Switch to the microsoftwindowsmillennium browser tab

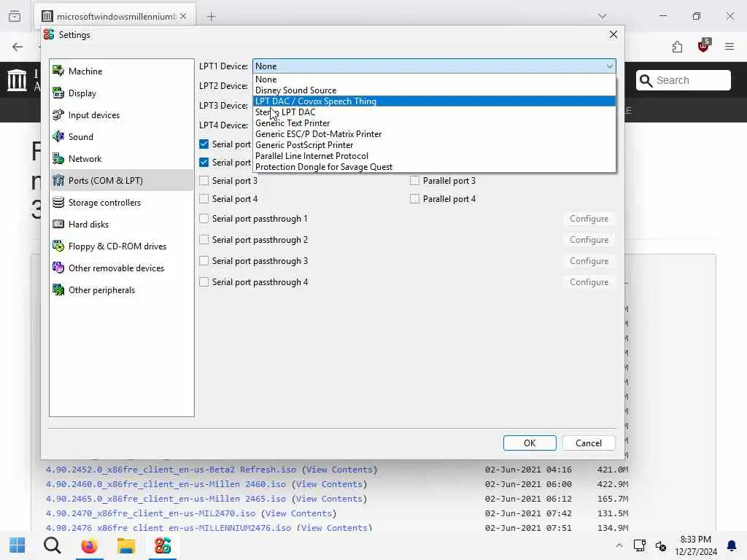tap(115, 17)
